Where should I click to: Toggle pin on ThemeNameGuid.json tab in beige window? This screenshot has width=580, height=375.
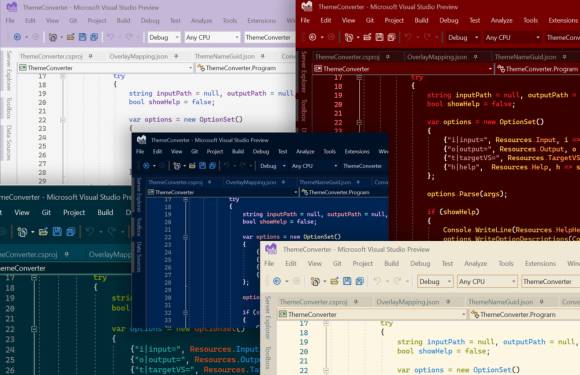(x=541, y=302)
